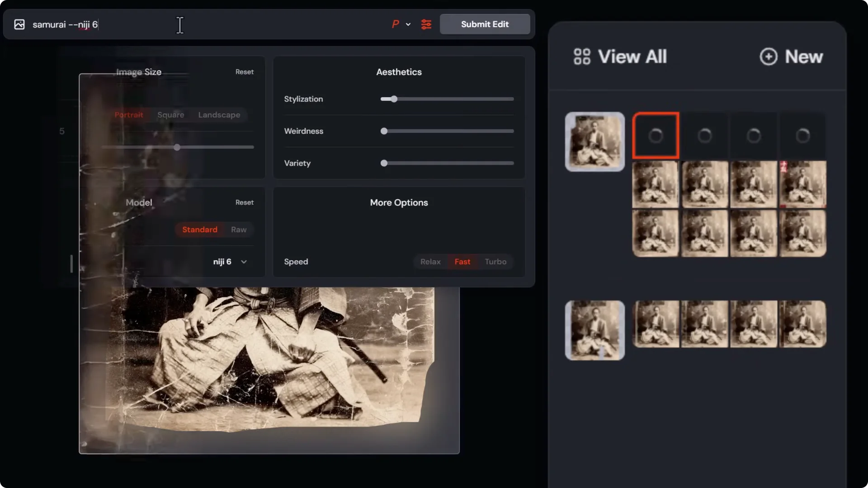This screenshot has width=868, height=488.
Task: Click the grid icon next to View All
Action: (581, 56)
